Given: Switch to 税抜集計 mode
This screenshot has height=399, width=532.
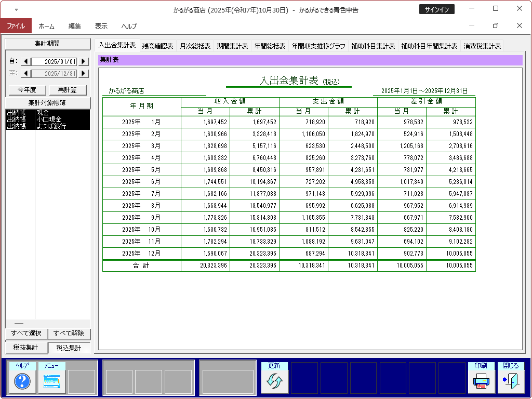Looking at the screenshot, I should (25, 348).
